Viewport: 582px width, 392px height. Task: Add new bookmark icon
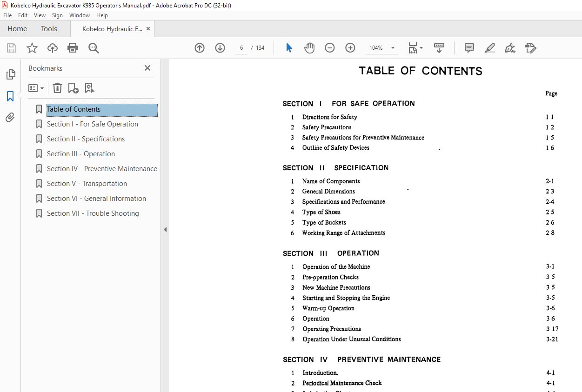tap(73, 88)
